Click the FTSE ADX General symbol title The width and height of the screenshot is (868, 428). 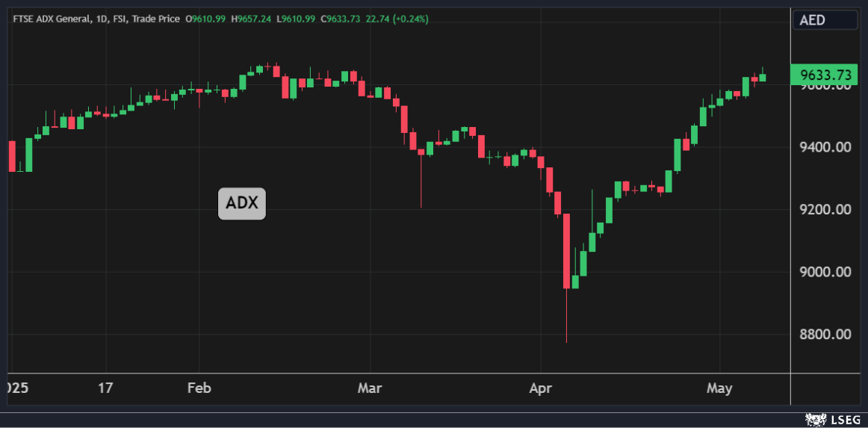(50, 19)
